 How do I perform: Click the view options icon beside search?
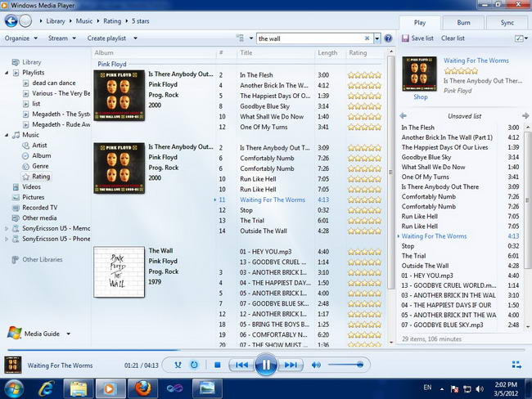pos(240,38)
